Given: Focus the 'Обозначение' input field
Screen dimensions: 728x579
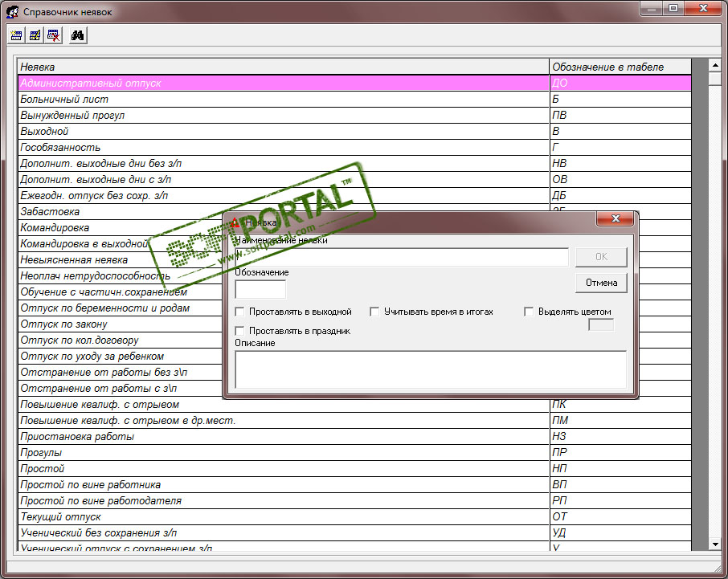Looking at the screenshot, I should click(x=260, y=289).
